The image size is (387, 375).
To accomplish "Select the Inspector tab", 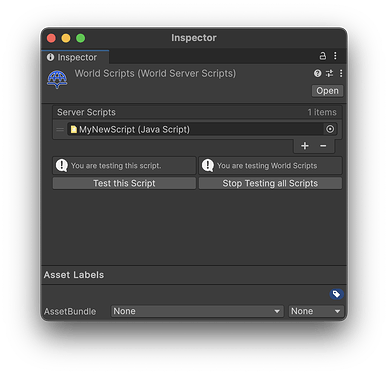I will tap(75, 57).
